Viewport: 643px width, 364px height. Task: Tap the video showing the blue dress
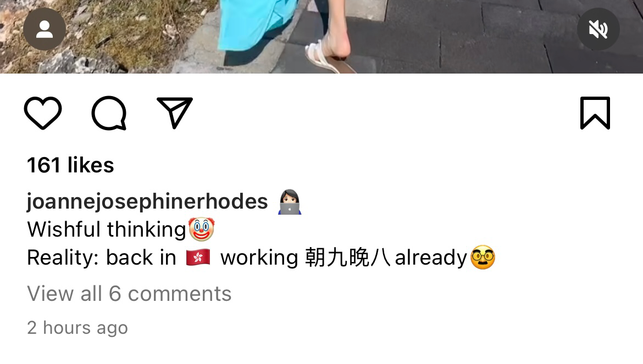coord(321,36)
